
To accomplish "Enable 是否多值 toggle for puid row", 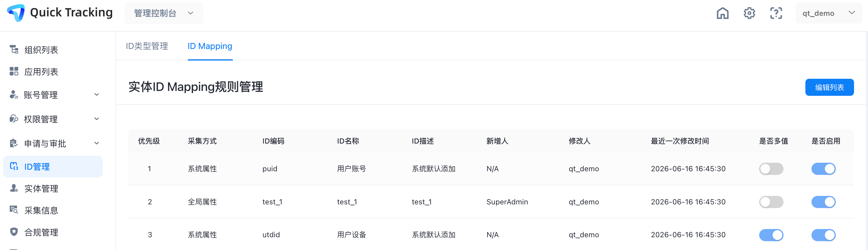I will (x=771, y=169).
